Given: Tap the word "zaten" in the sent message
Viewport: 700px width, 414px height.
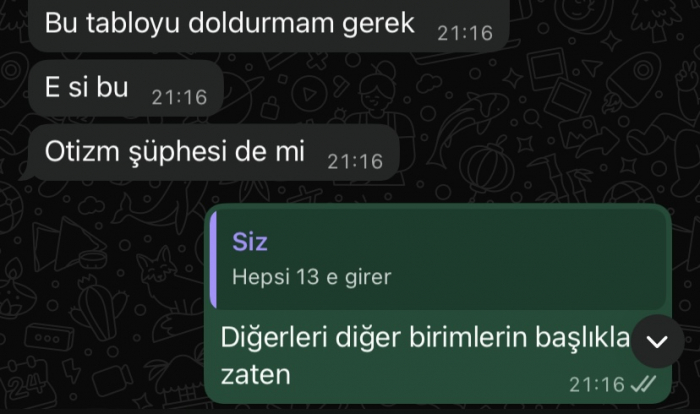Looking at the screenshot, I should point(255,375).
